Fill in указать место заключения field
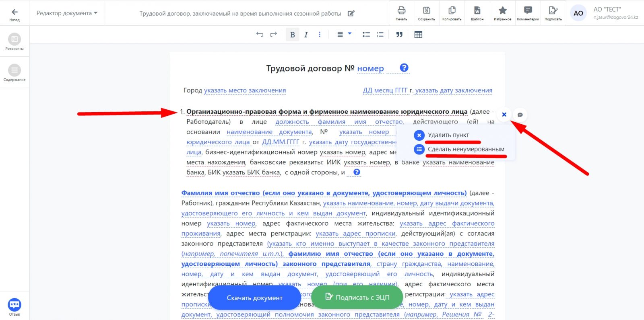 point(245,90)
